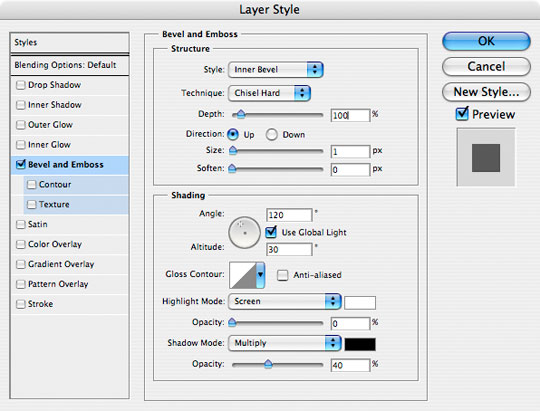Open the Style dropdown showing Inner Bevel
Screen dimensions: 540x411
[275, 70]
